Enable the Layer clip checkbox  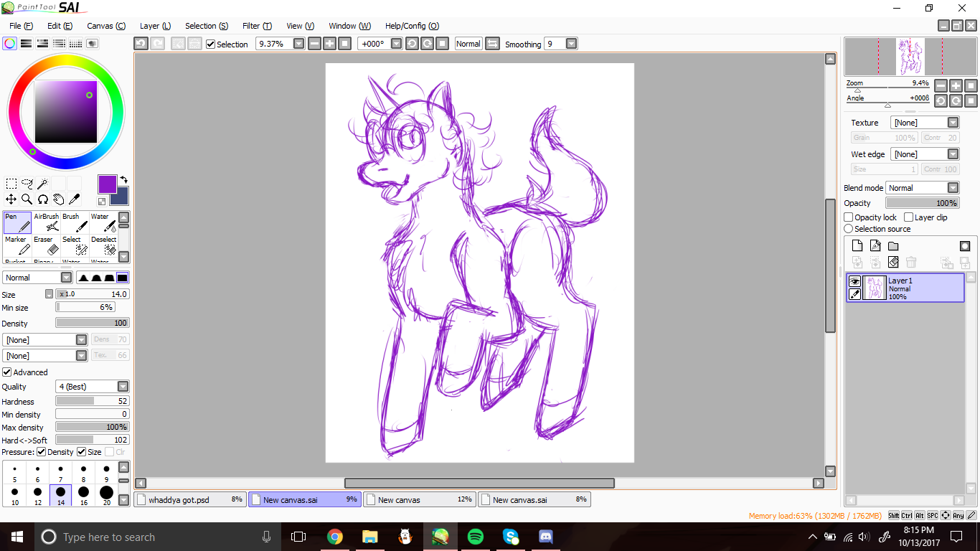click(909, 217)
